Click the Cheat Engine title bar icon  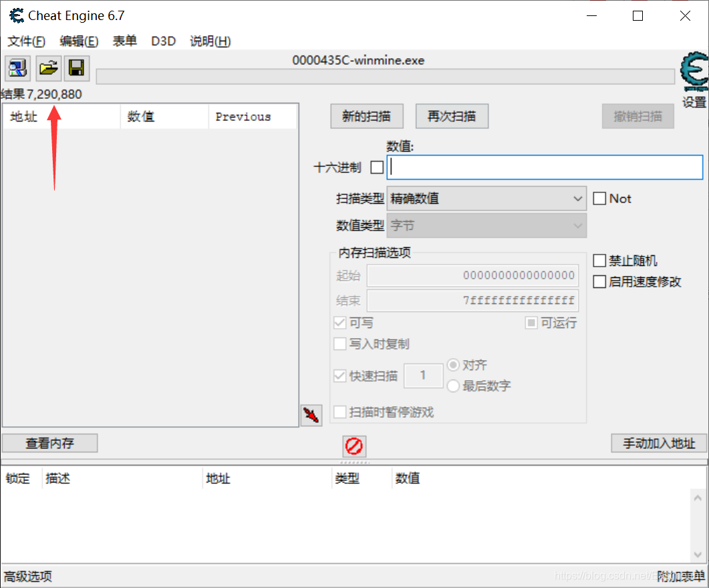point(17,16)
